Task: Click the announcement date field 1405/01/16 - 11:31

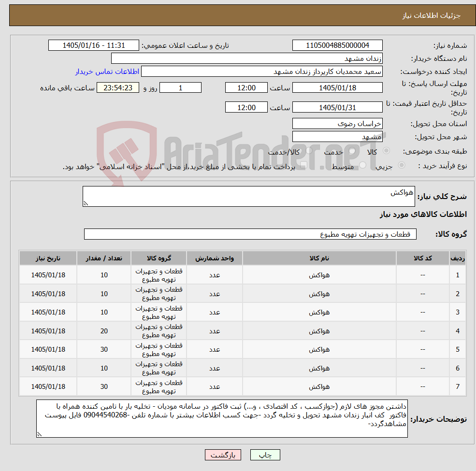Action: click(x=93, y=45)
